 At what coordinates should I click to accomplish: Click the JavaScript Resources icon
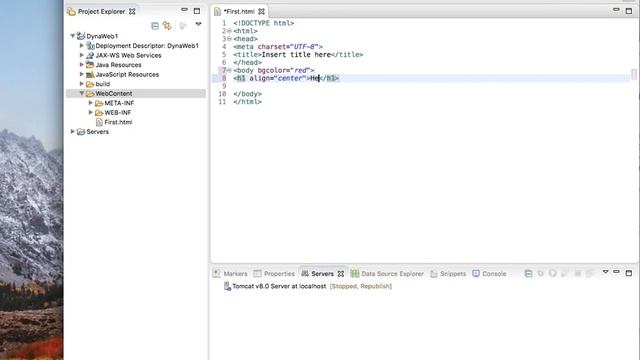[x=90, y=74]
